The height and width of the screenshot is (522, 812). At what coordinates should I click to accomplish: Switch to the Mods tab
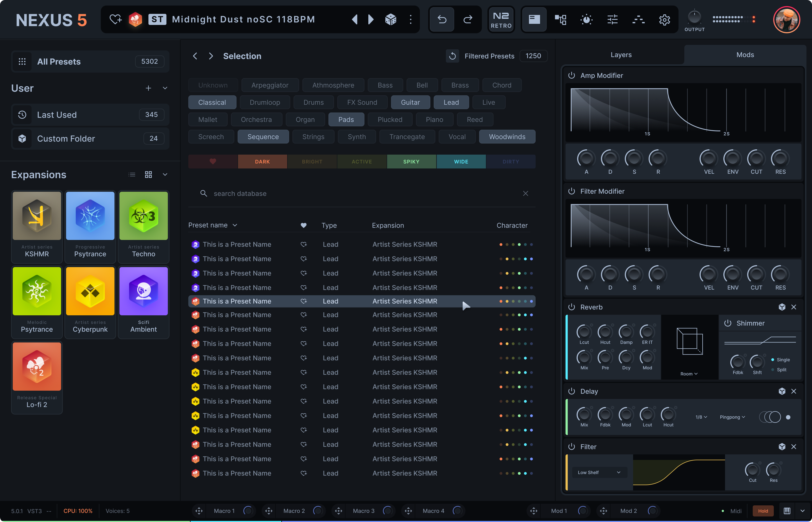tap(745, 55)
